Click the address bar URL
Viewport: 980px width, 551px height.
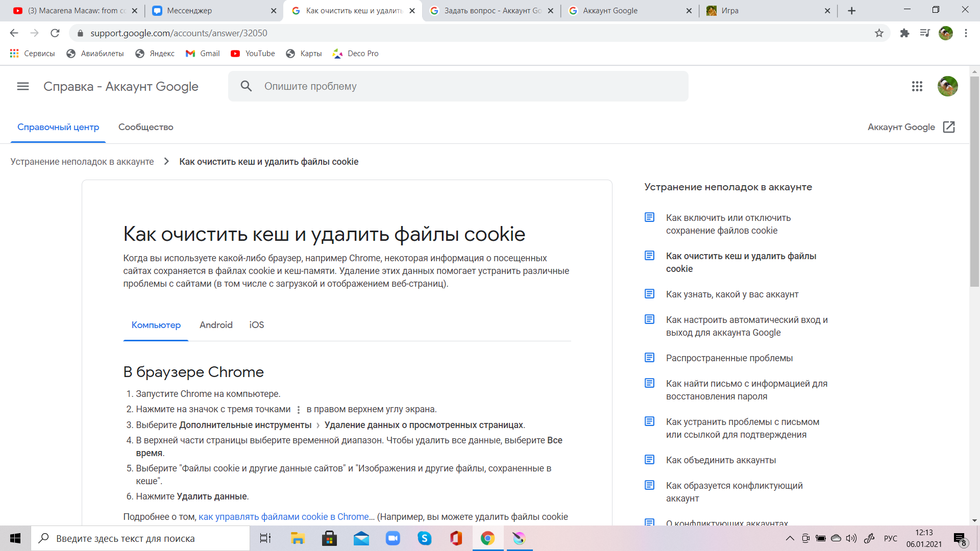click(x=179, y=33)
